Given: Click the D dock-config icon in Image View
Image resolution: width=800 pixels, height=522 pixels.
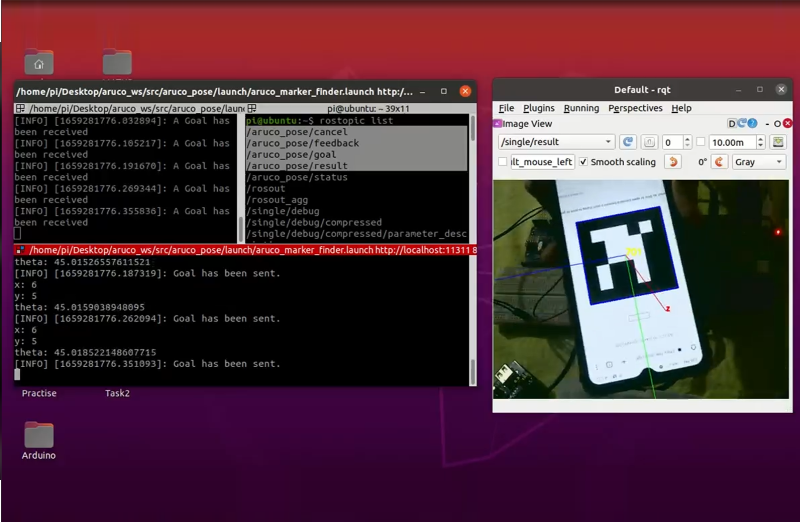Looking at the screenshot, I should pos(731,123).
